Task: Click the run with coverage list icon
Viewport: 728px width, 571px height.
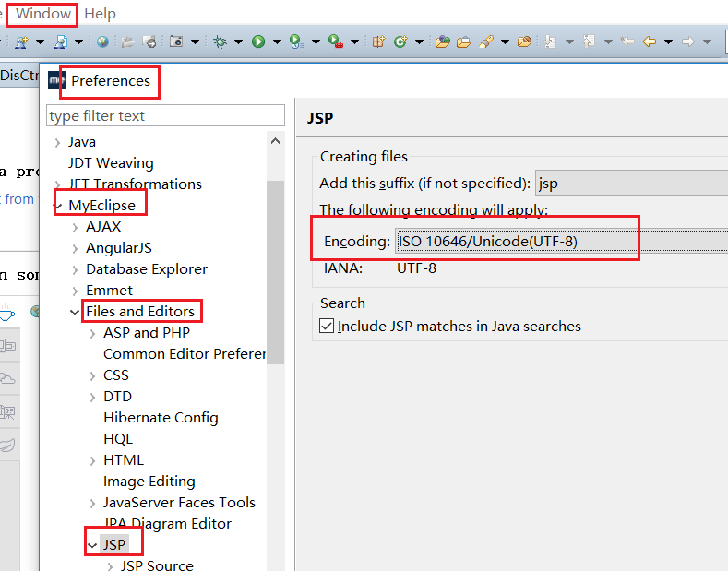Action: 297,42
